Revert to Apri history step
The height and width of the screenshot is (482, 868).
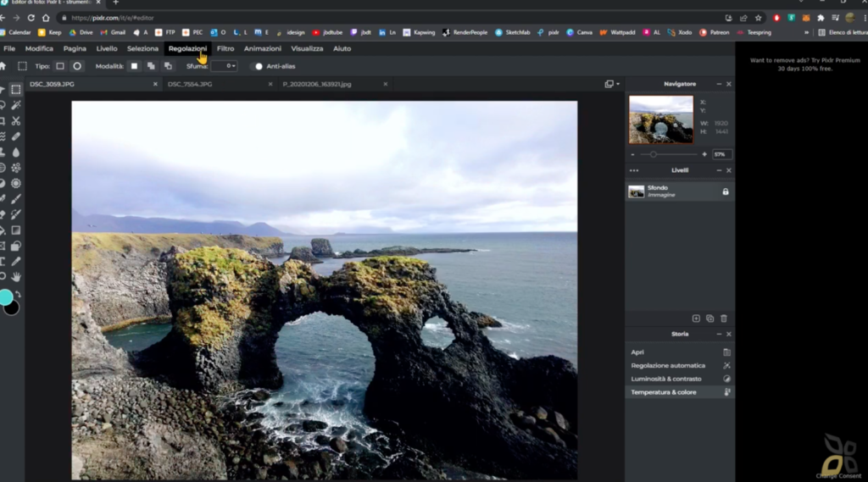(x=680, y=352)
